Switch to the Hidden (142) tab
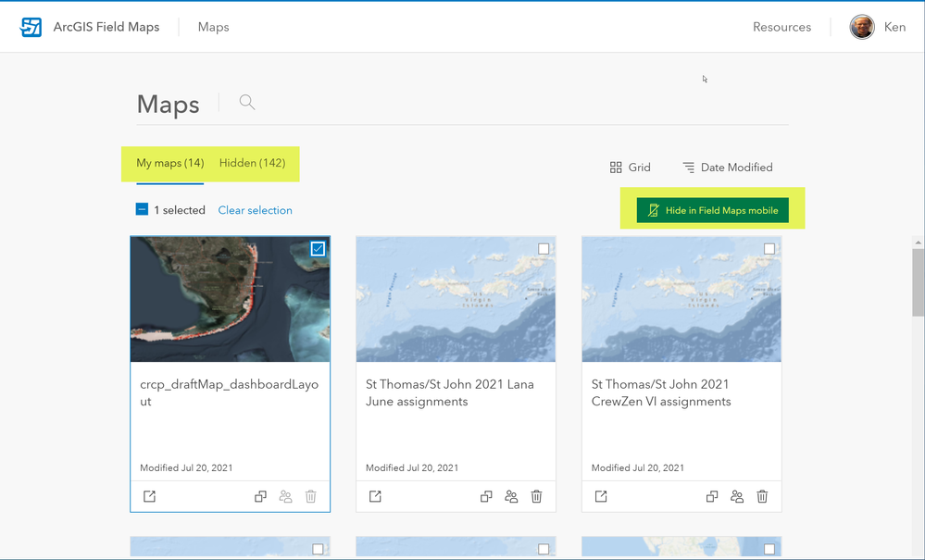The image size is (925, 560). point(253,163)
